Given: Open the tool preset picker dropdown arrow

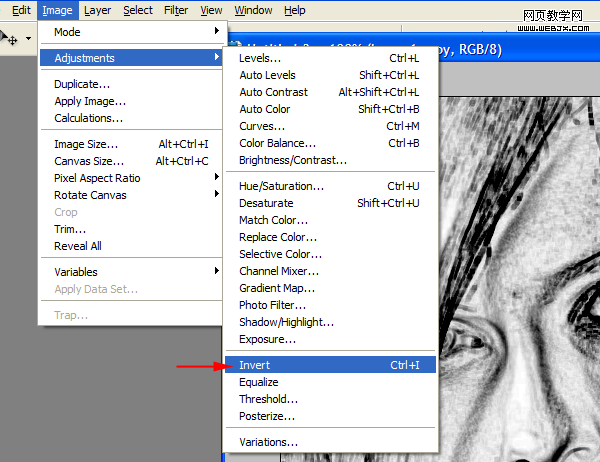Looking at the screenshot, I should [x=28, y=39].
